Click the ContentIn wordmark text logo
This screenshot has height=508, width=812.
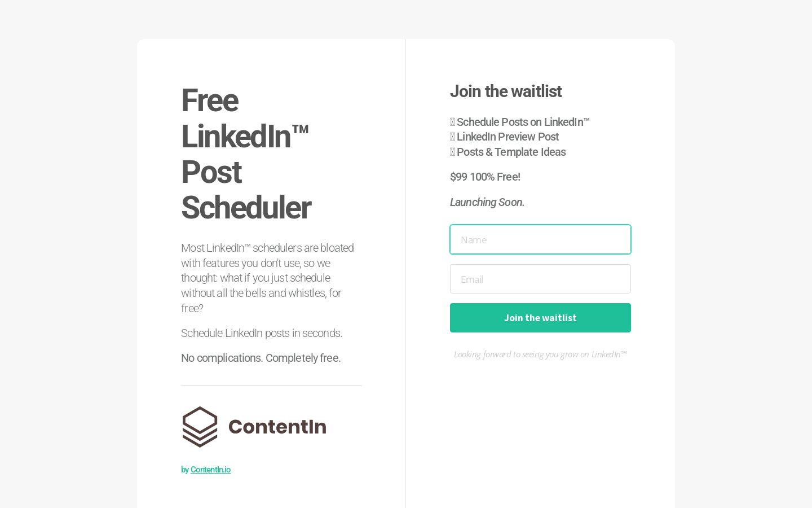pos(277,427)
